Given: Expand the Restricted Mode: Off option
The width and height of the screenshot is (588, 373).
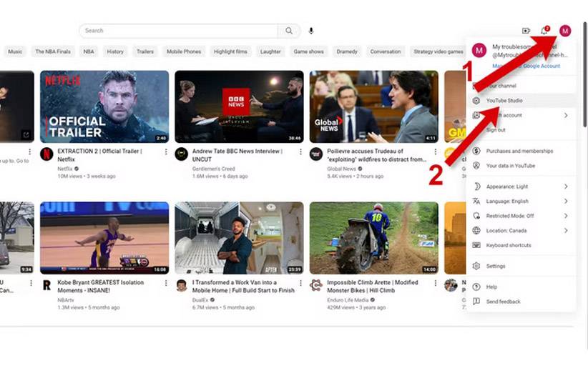Looking at the screenshot, I should pyautogui.click(x=521, y=216).
